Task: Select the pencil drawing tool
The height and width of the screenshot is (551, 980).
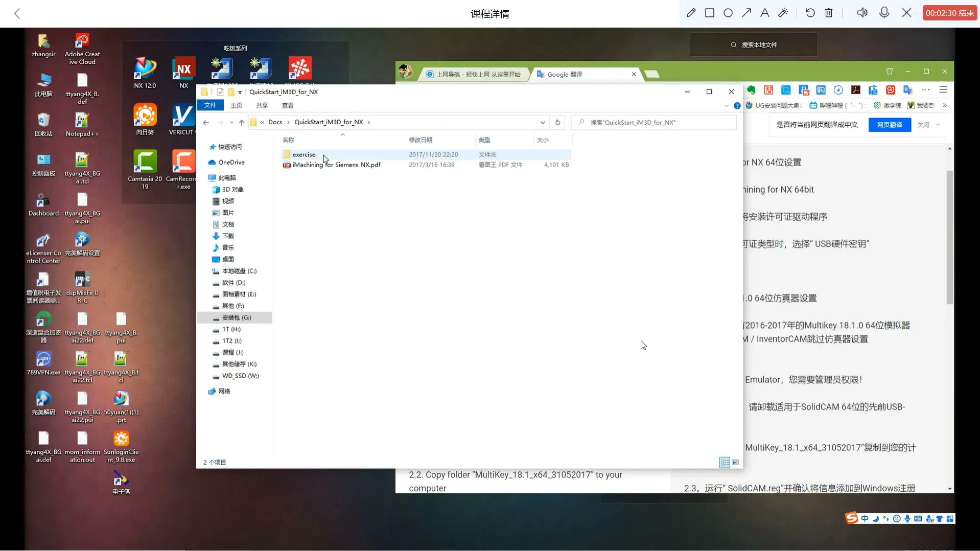Action: click(691, 13)
